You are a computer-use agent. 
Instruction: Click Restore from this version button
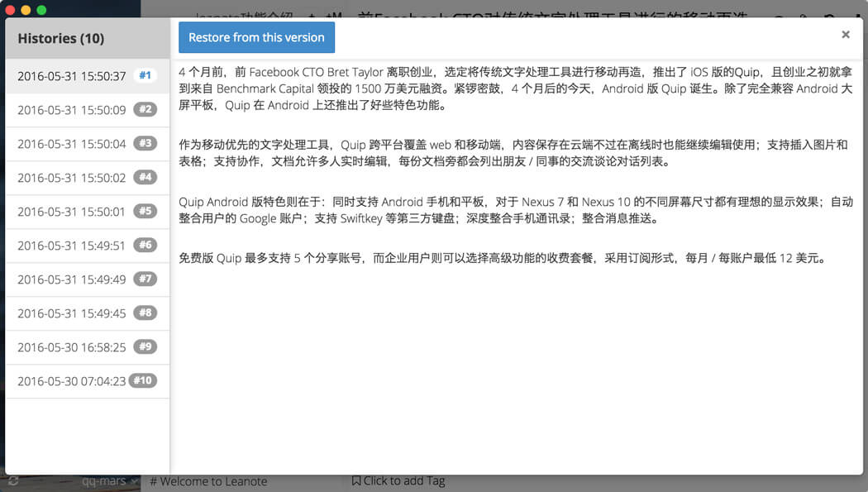(256, 38)
